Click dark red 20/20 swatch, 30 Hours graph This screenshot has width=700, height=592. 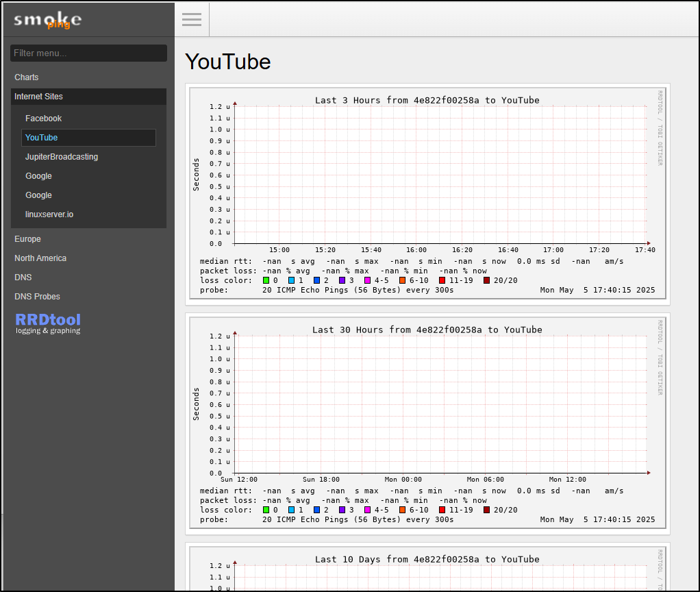point(486,510)
